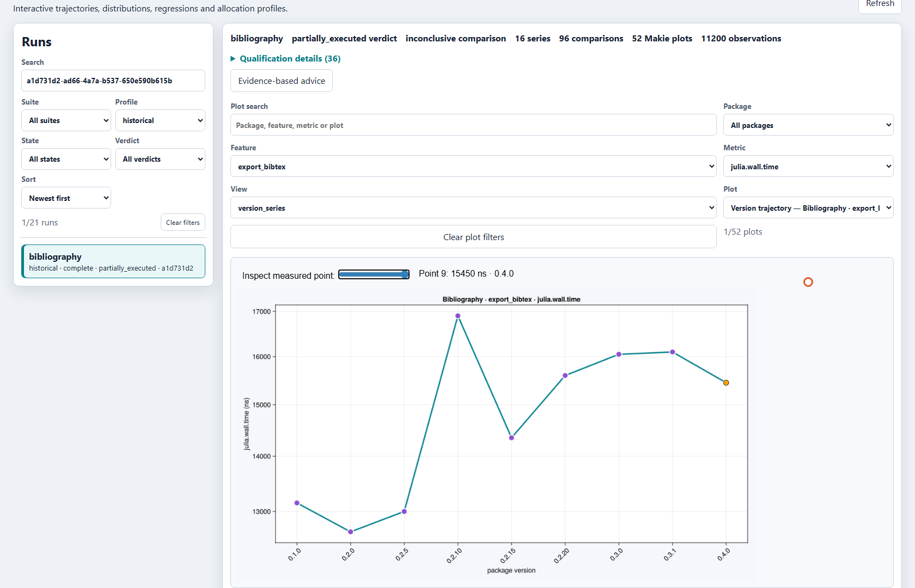Viewport: 915px width, 588px height.
Task: Click the data point at version 0.2.15
Action: [511, 438]
